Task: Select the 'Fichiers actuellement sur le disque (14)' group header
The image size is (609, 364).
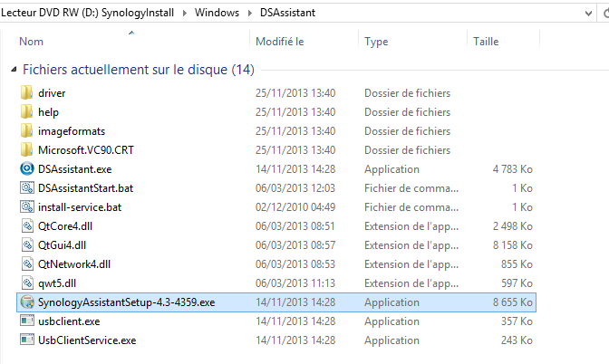Action: coord(139,70)
